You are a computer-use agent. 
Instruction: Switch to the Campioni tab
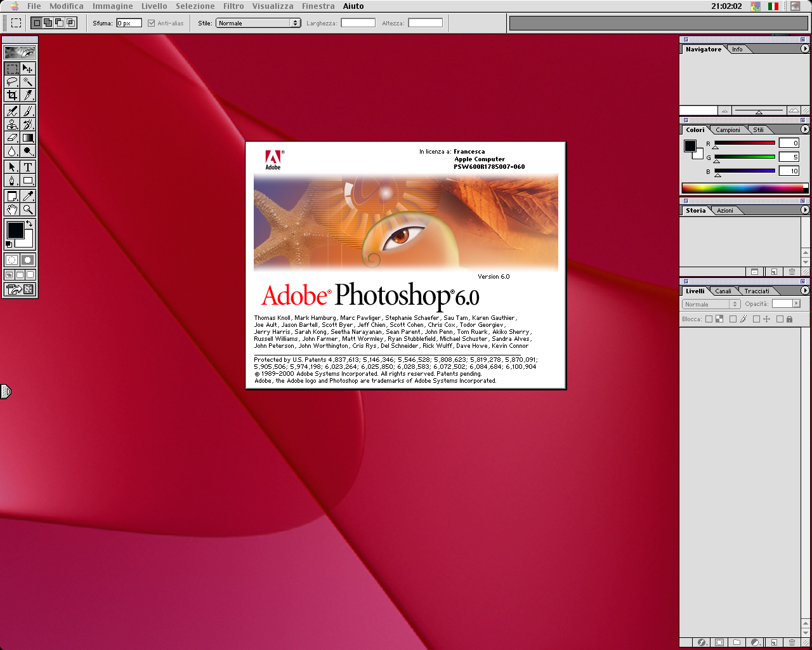[728, 129]
